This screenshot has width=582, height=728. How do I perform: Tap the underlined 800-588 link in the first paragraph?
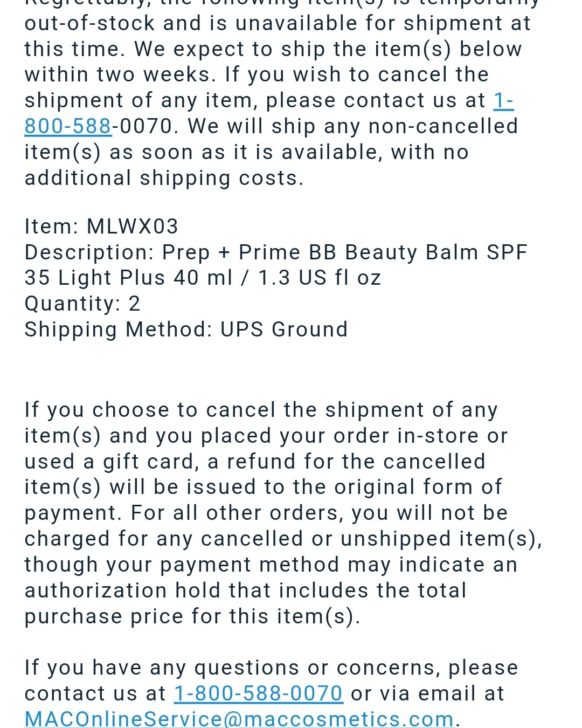point(68,126)
